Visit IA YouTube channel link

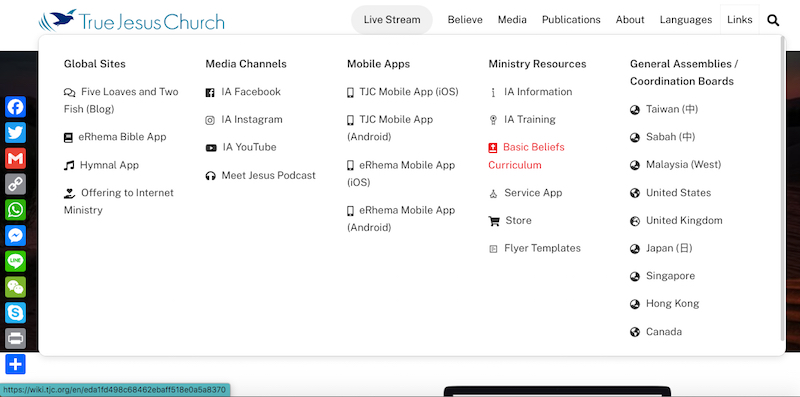241,147
